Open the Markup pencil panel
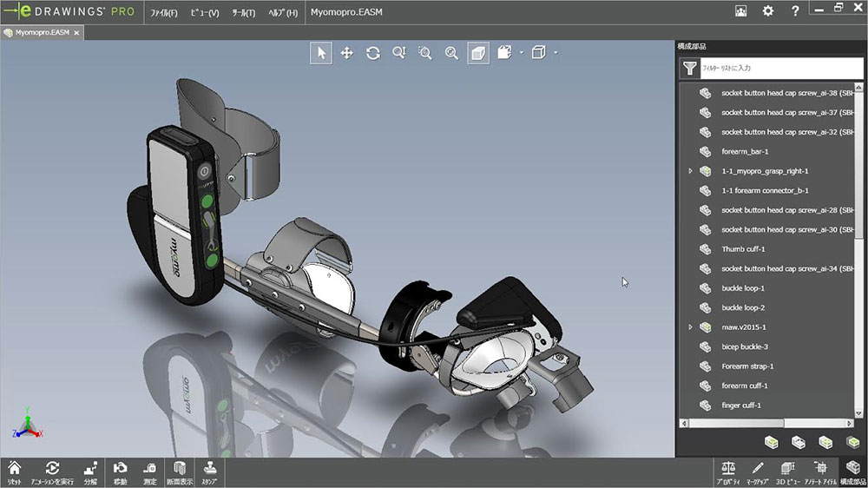This screenshot has height=488, width=868. [758, 472]
